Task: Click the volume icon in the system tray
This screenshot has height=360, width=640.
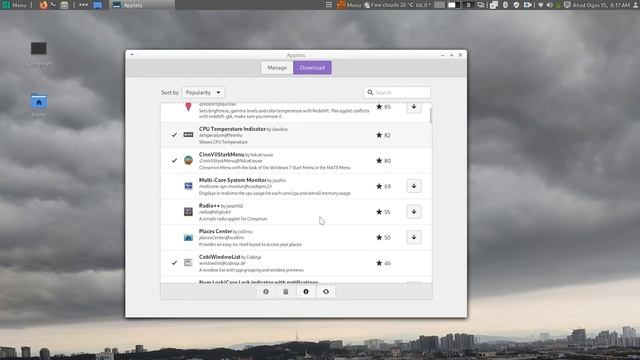Action: 549,5
